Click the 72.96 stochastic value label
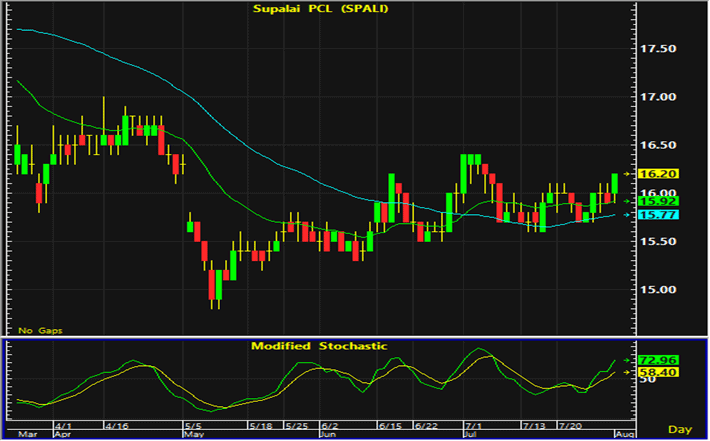 [658, 360]
